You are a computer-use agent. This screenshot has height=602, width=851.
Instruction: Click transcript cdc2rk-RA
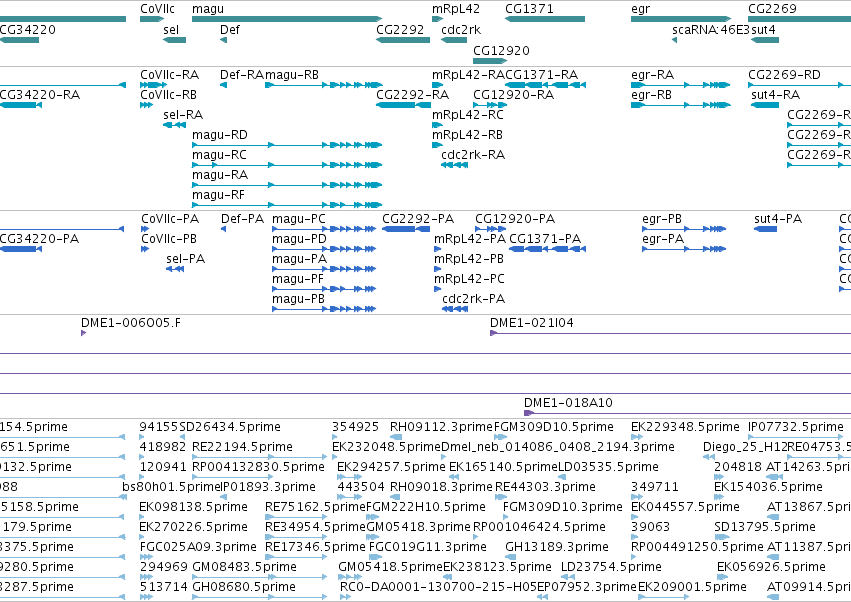pos(454,165)
